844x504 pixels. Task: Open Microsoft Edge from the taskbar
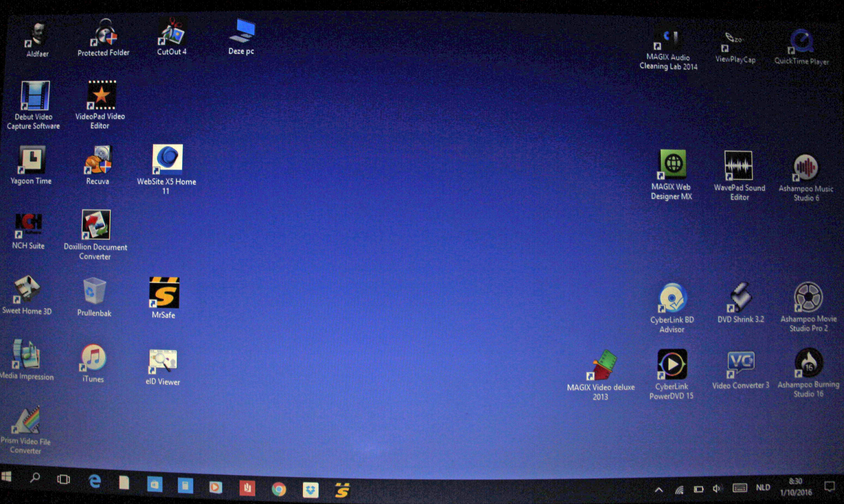tap(95, 482)
